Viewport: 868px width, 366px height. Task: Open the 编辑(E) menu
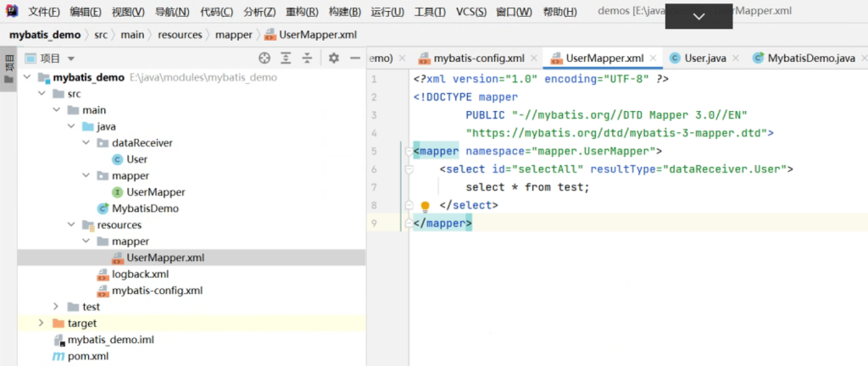pos(86,12)
